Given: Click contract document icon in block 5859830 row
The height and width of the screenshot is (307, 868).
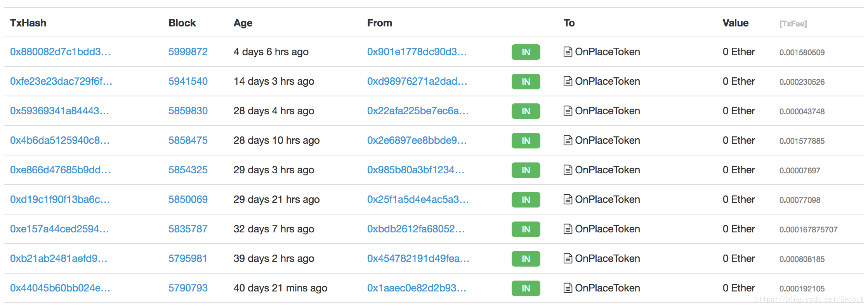Looking at the screenshot, I should tap(568, 111).
